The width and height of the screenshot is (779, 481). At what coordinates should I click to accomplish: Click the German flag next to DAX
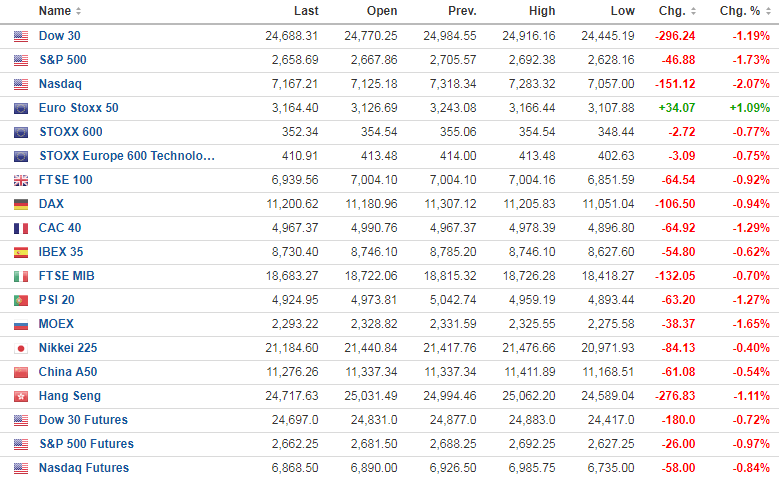21,204
